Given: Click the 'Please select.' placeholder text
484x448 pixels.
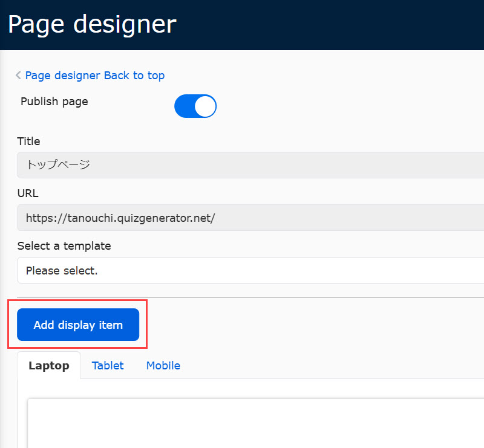Looking at the screenshot, I should point(62,271).
